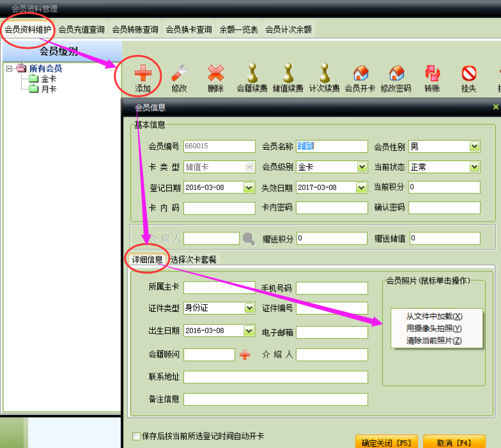The width and height of the screenshot is (501, 448).
Task: Click the 卡内码 input field
Action: (x=219, y=208)
